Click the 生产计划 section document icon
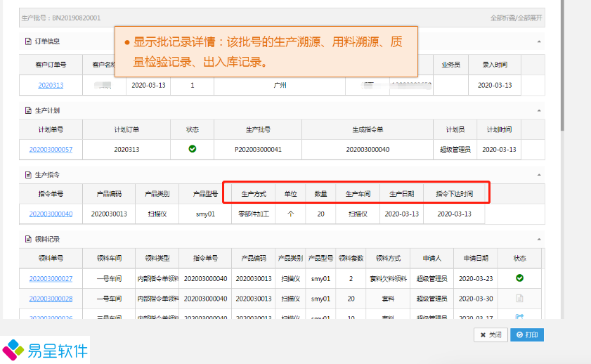This screenshot has height=364, width=591. (28, 110)
